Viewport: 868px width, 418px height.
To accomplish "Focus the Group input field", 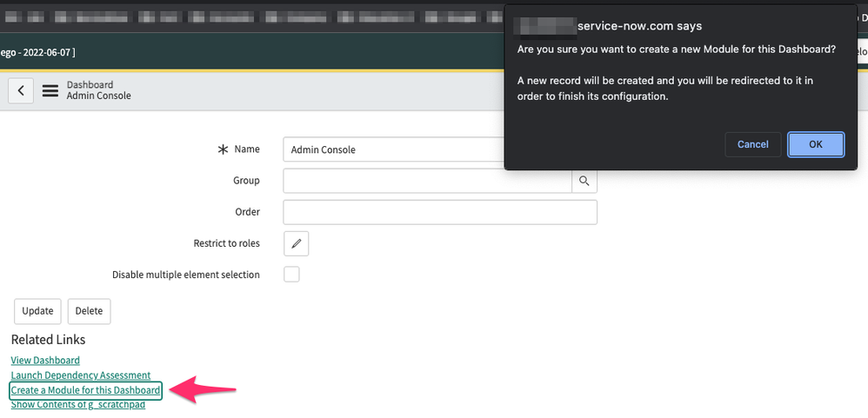I will point(427,181).
